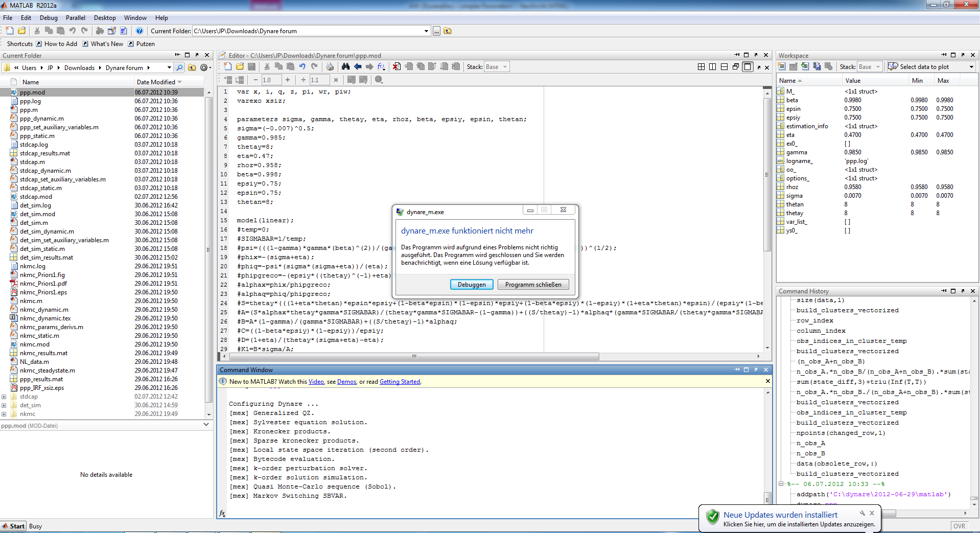The width and height of the screenshot is (980, 533).
Task: Open MATLAB Help icon
Action: click(139, 31)
